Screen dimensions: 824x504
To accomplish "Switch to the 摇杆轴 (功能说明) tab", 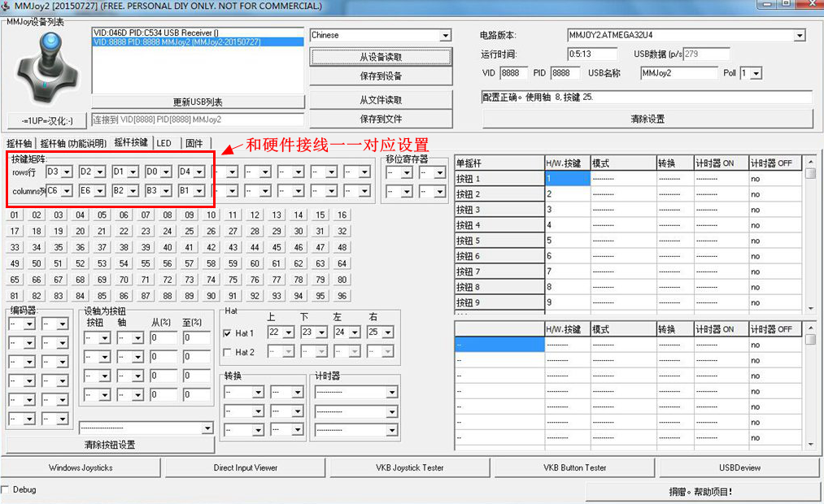I will tap(73, 143).
